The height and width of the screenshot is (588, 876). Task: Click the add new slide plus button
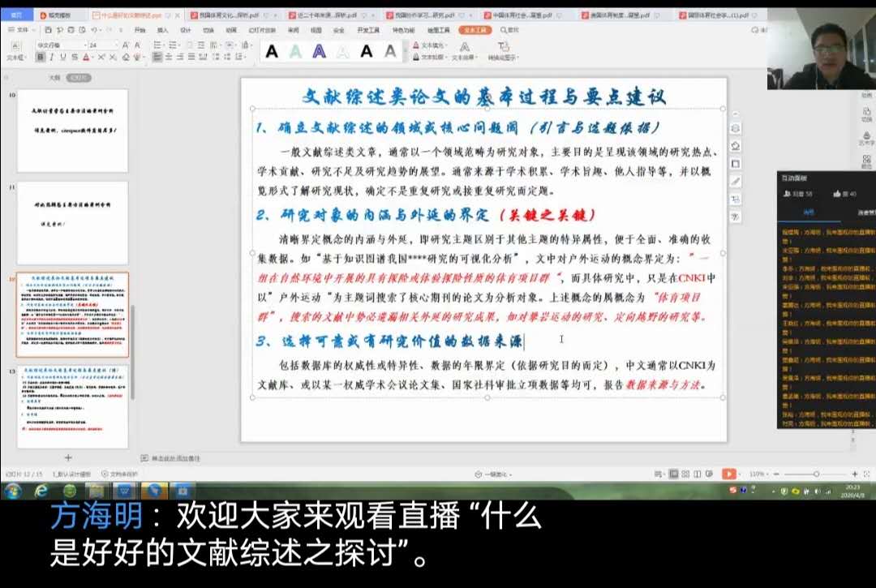pyautogui.click(x=68, y=457)
